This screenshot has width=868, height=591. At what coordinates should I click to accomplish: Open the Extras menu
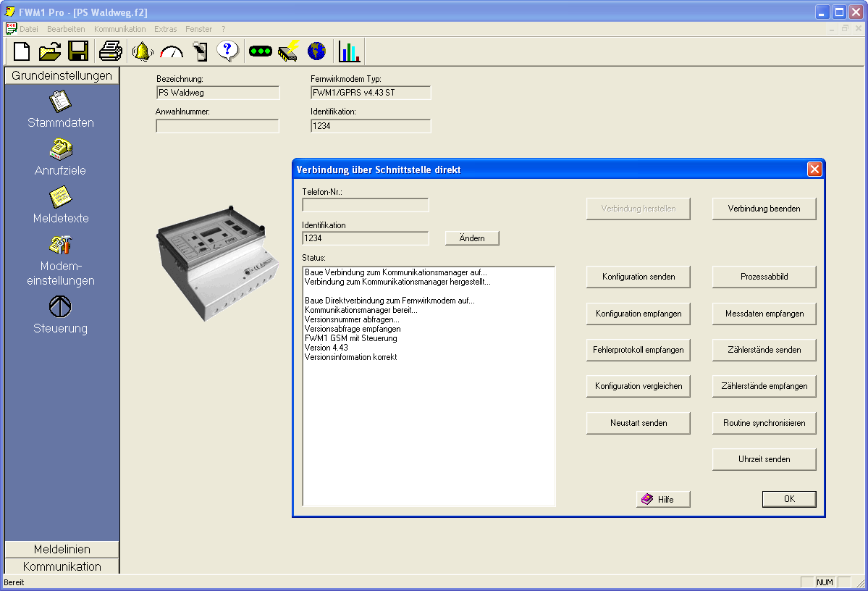[x=165, y=29]
